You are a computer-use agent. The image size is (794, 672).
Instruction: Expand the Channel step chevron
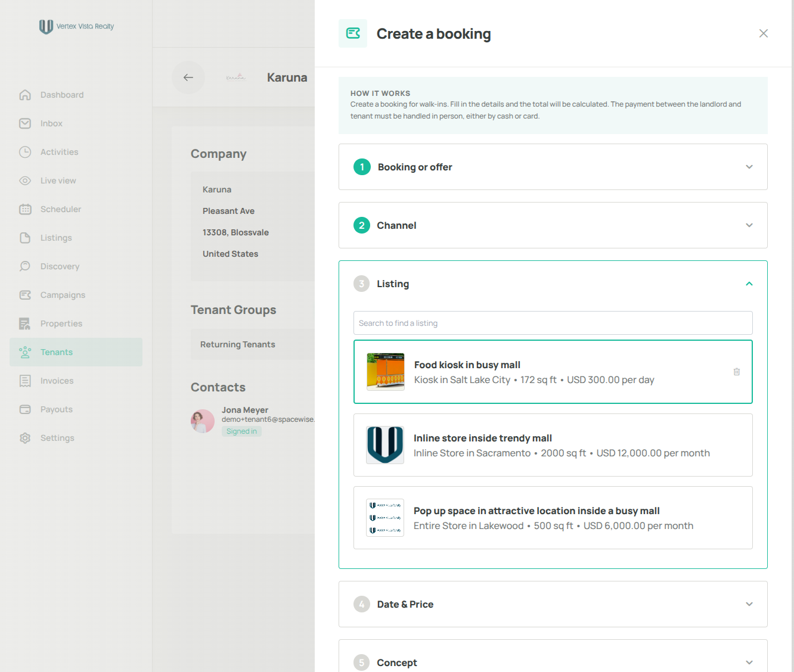(x=749, y=225)
